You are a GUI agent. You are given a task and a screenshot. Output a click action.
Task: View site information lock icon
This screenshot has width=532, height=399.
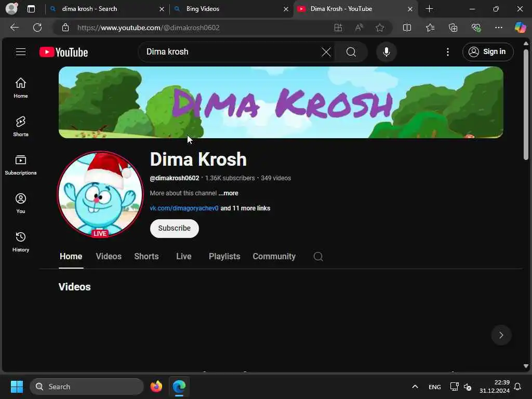pos(65,28)
